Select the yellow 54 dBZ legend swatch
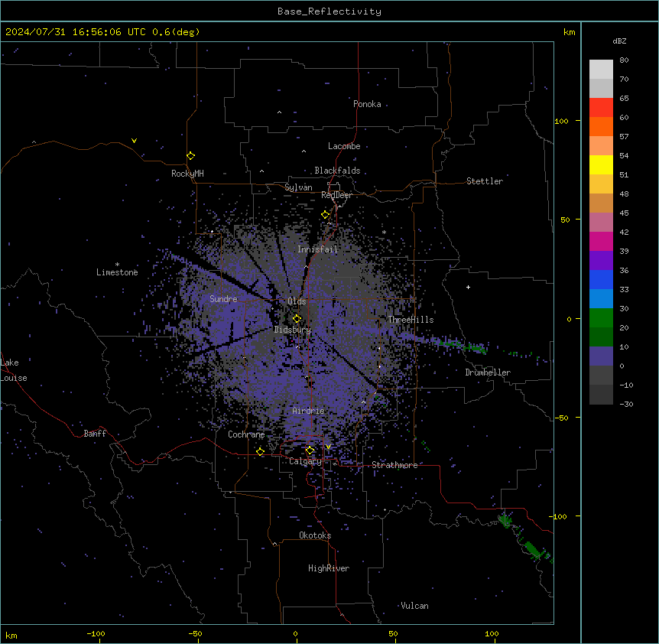659x644 pixels. (x=601, y=164)
